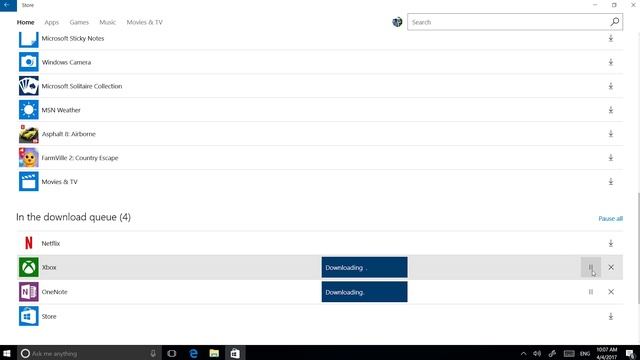Pause the Xbox download
Image resolution: width=640 pixels, height=360 pixels.
point(591,267)
